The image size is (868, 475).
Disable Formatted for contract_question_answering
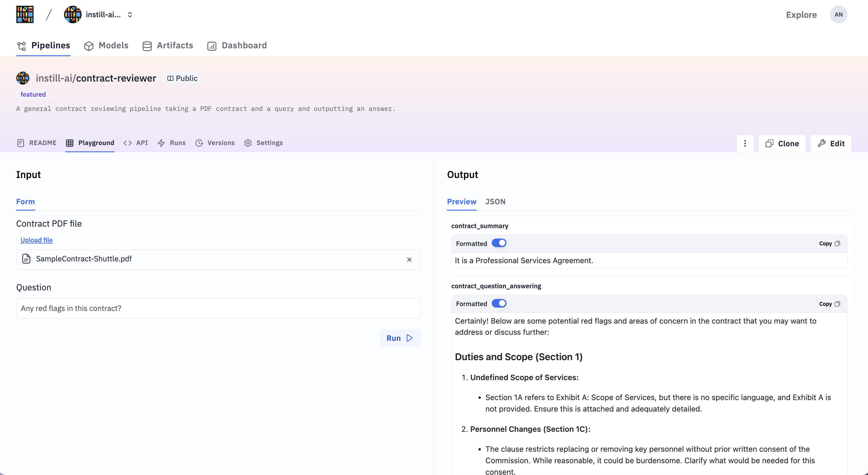click(x=499, y=304)
